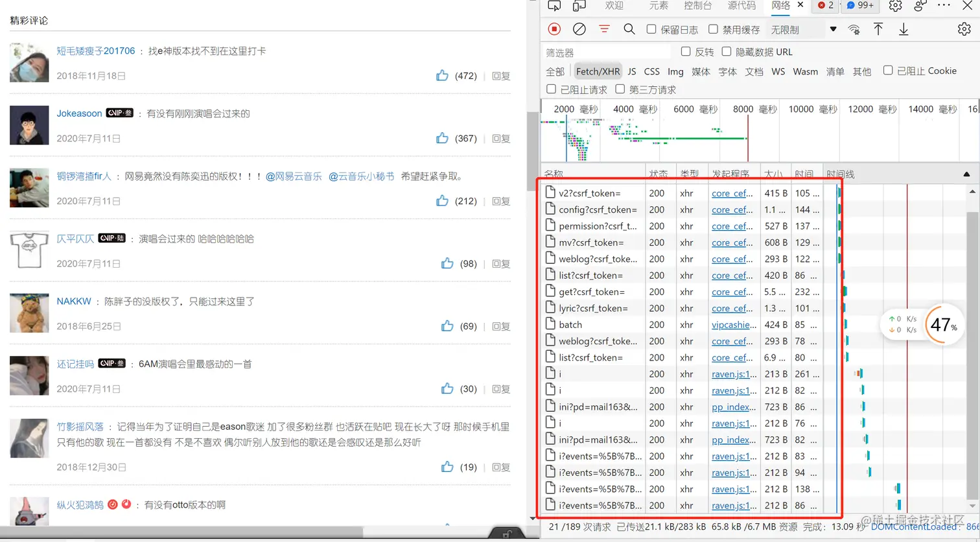This screenshot has width=980, height=542.
Task: Check the 反转 filter checkbox
Action: tap(686, 51)
